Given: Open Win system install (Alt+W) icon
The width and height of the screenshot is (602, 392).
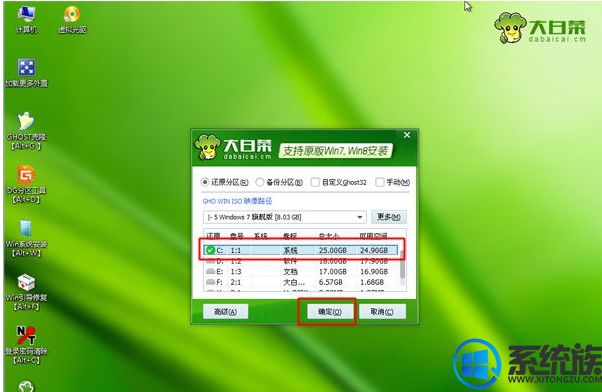Looking at the screenshot, I should (26, 238).
